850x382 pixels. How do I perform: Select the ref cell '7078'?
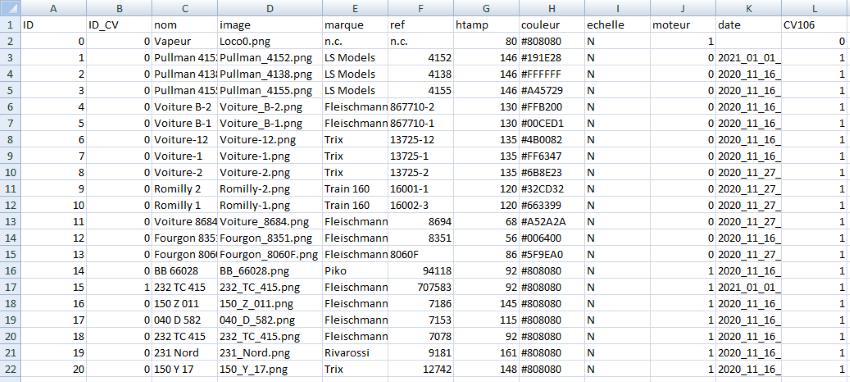tap(421, 336)
